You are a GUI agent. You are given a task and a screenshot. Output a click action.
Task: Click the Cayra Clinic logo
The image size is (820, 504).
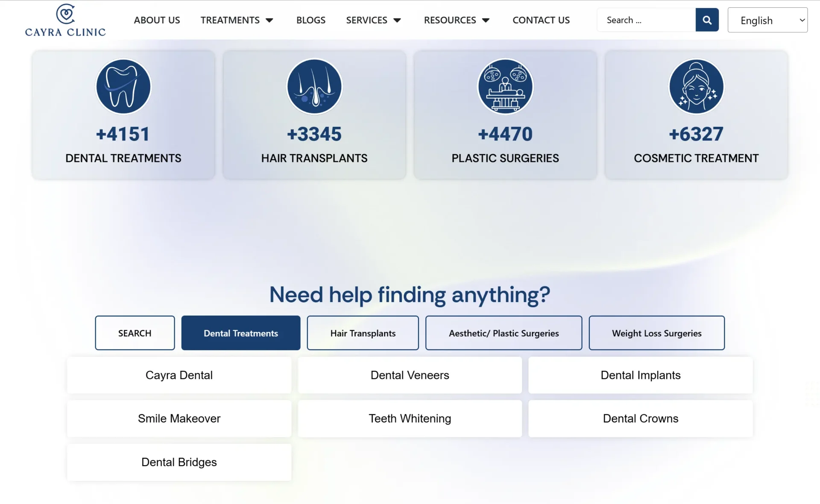[x=65, y=20]
